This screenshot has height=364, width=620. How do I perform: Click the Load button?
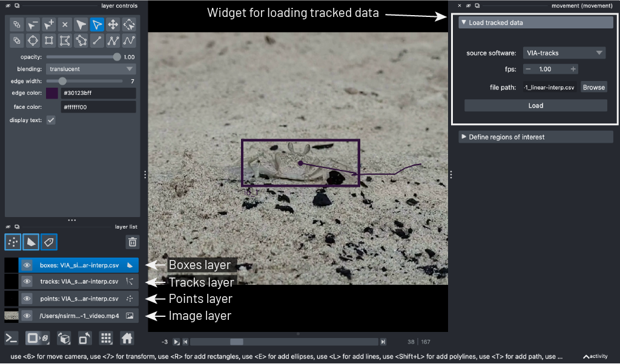tap(535, 105)
